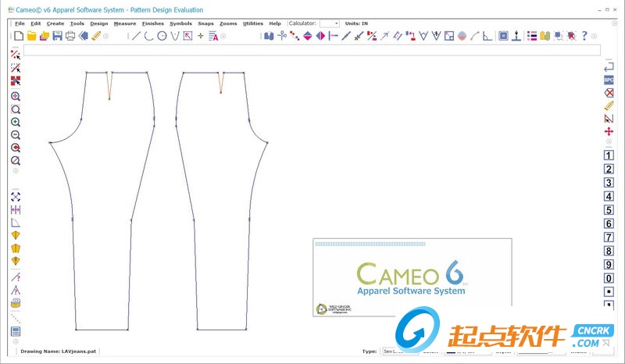The image size is (625, 364).
Task: Select the arc curve drawing tool
Action: pos(149,36)
